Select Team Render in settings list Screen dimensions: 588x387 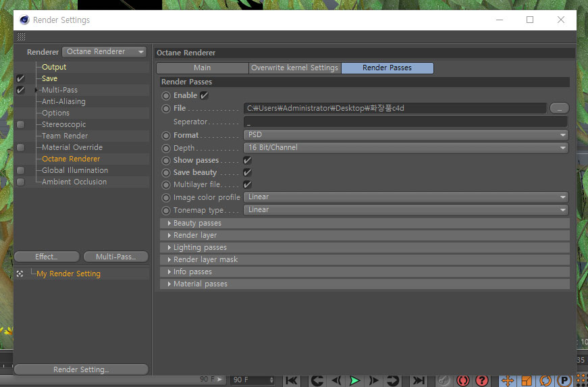pyautogui.click(x=65, y=136)
